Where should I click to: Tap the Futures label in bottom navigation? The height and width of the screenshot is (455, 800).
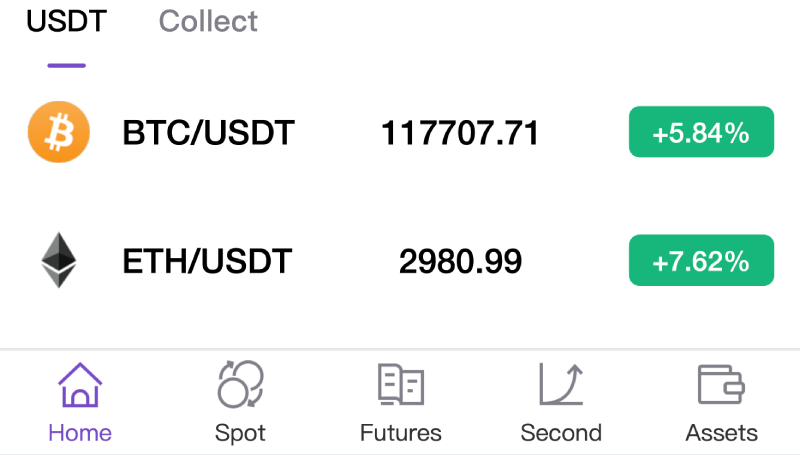[401, 433]
